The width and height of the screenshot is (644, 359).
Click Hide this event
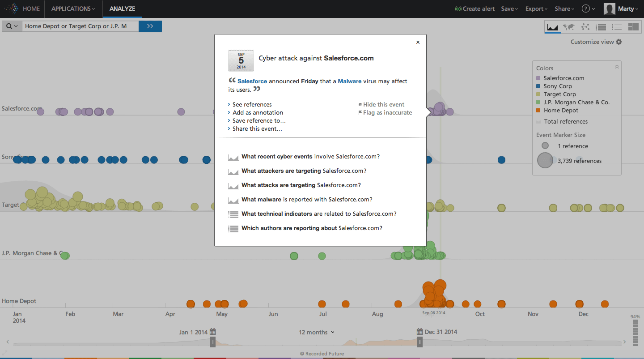[x=384, y=104]
